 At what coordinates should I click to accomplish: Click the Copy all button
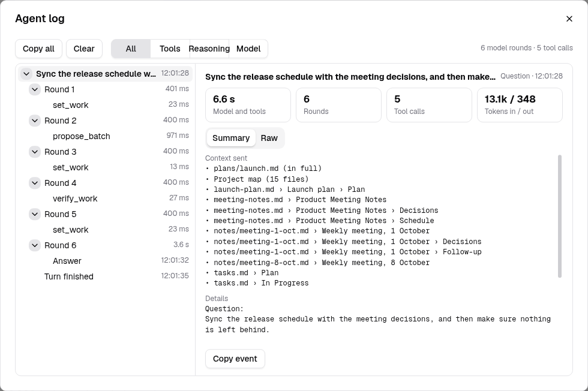pos(38,49)
